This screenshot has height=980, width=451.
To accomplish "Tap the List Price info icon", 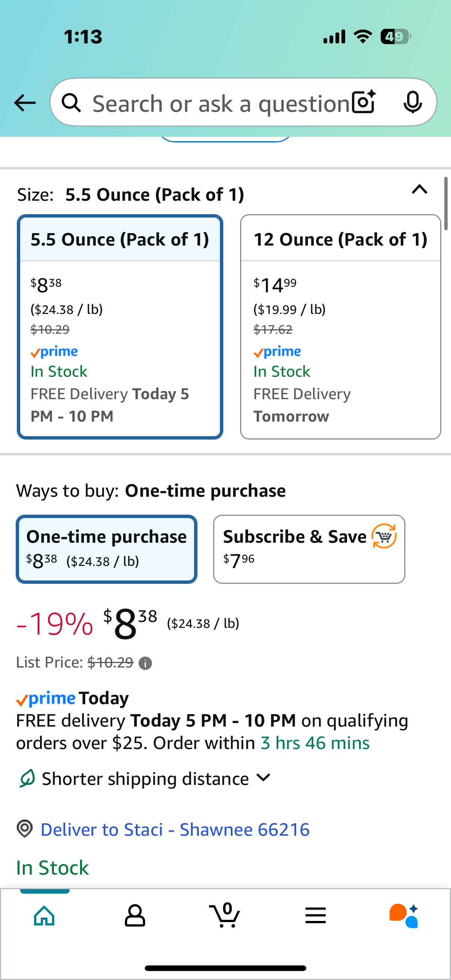I will tap(145, 663).
